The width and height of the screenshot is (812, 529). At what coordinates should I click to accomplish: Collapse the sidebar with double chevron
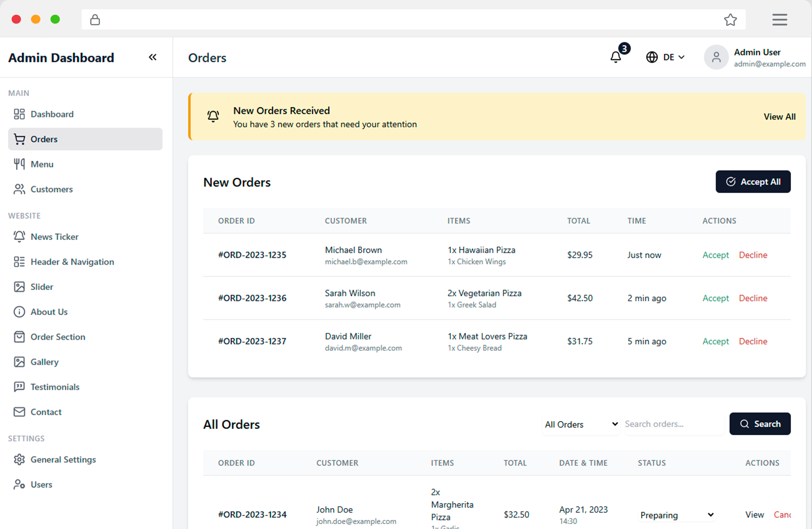pos(153,57)
